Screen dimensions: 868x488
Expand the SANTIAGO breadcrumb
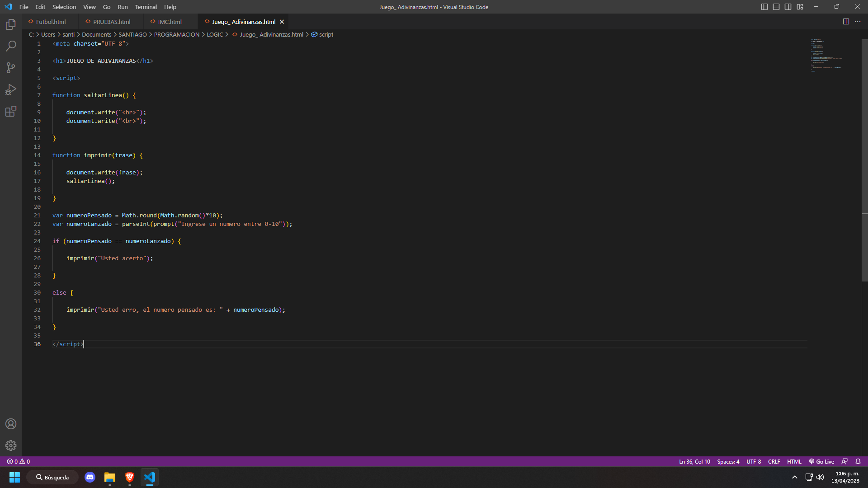tap(132, 34)
